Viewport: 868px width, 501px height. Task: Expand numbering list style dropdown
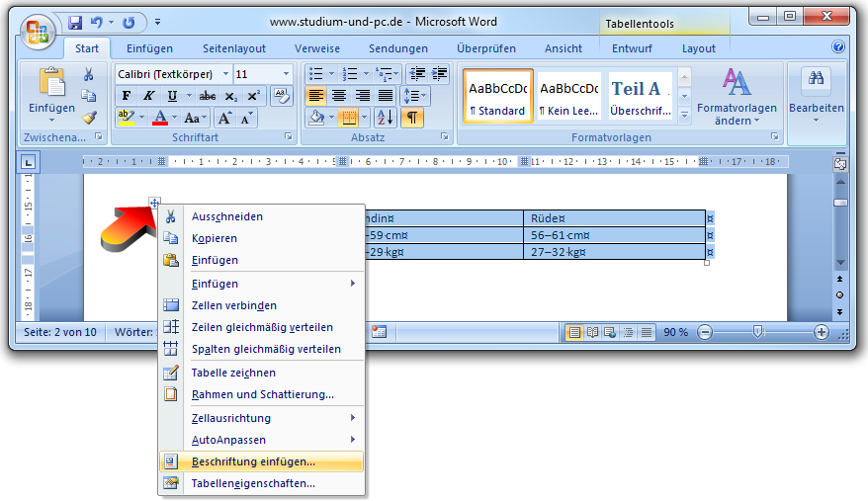pyautogui.click(x=366, y=74)
